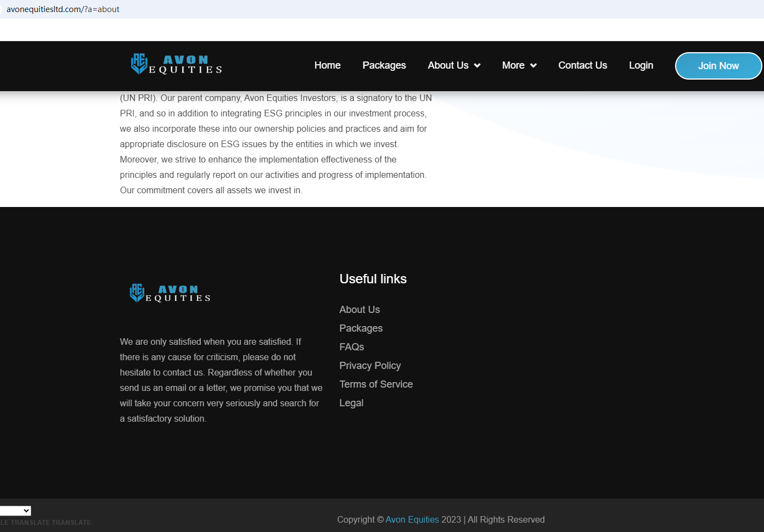Click the Avon Equities logo in header

coord(176,64)
